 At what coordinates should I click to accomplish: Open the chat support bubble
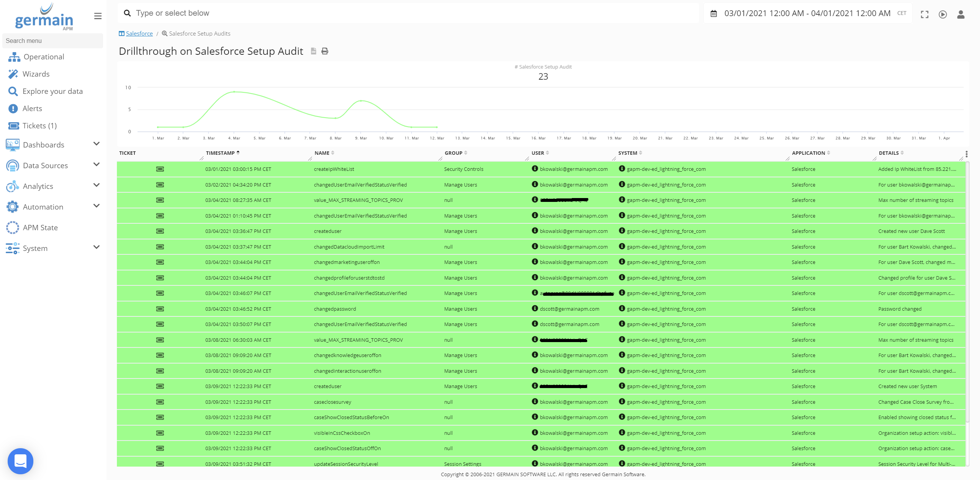(20, 461)
